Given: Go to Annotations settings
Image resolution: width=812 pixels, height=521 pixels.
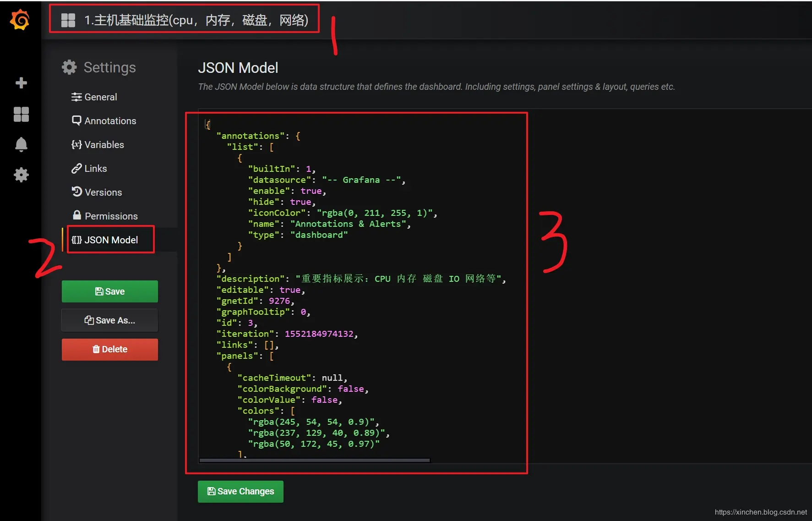Looking at the screenshot, I should (x=104, y=121).
